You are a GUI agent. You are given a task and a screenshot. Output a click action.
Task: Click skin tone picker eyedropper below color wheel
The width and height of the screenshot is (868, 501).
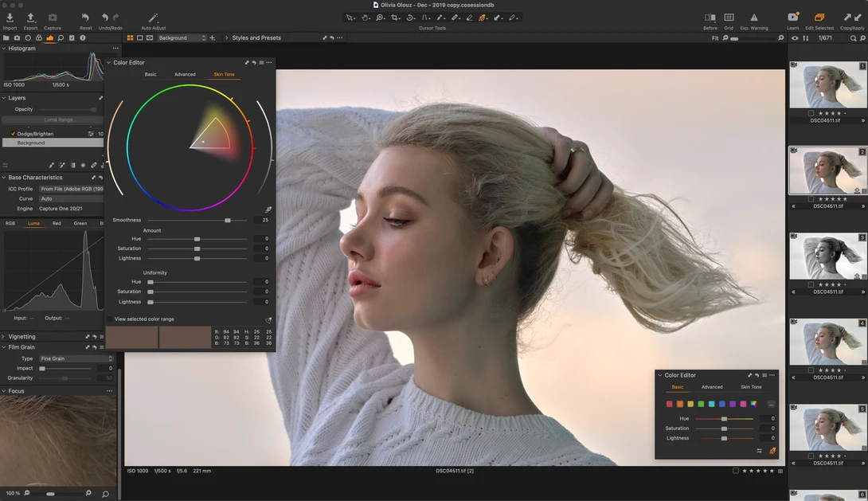[x=268, y=209]
